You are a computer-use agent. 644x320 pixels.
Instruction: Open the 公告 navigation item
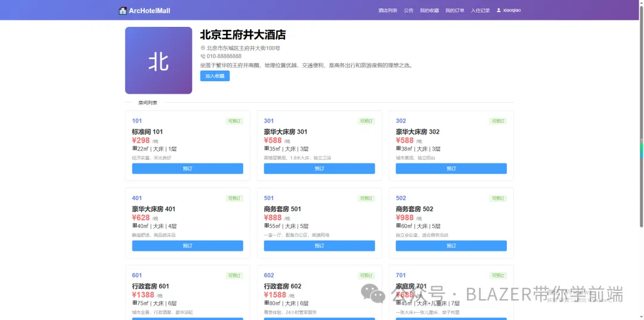408,11
